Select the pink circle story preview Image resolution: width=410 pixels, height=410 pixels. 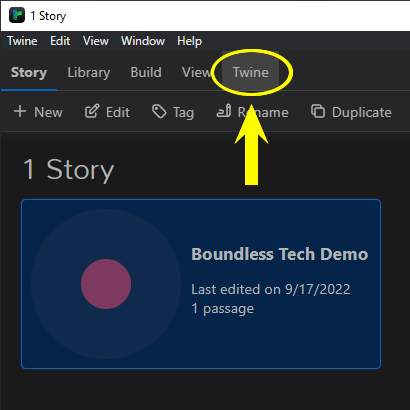point(106,284)
